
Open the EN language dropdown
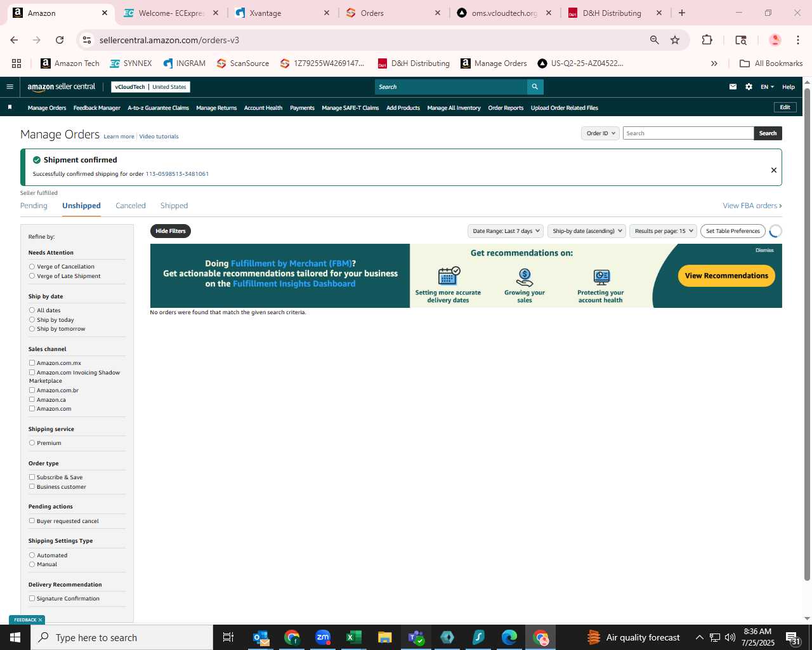(767, 87)
